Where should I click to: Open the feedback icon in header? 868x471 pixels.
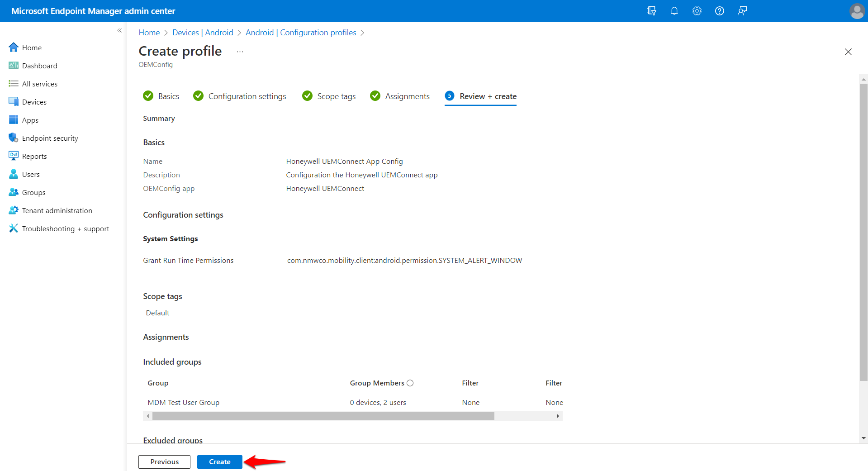click(x=742, y=11)
